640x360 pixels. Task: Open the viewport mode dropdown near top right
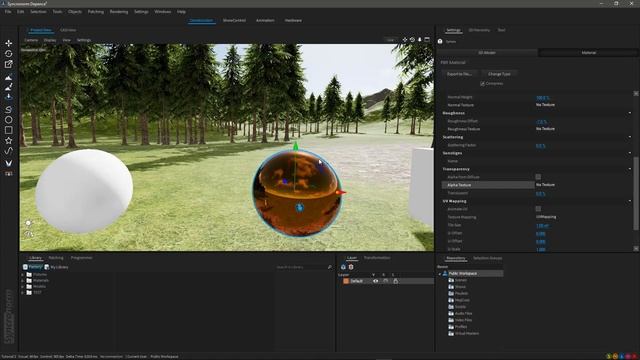[391, 40]
